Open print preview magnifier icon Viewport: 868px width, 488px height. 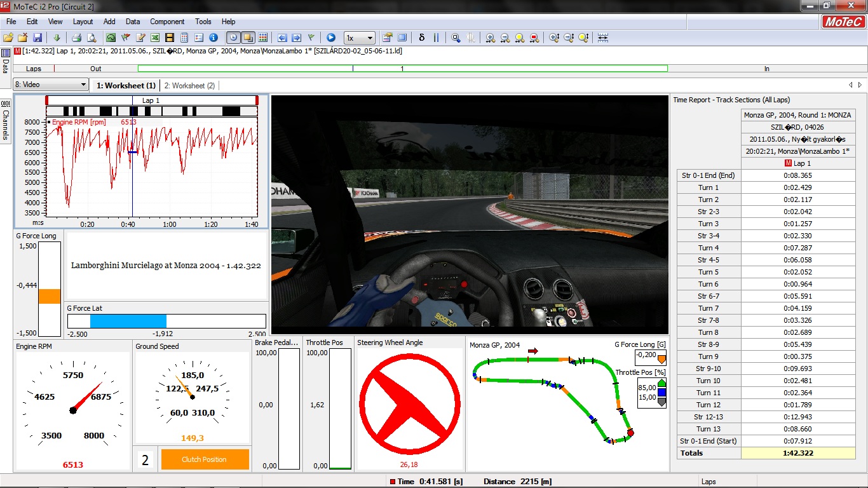92,37
